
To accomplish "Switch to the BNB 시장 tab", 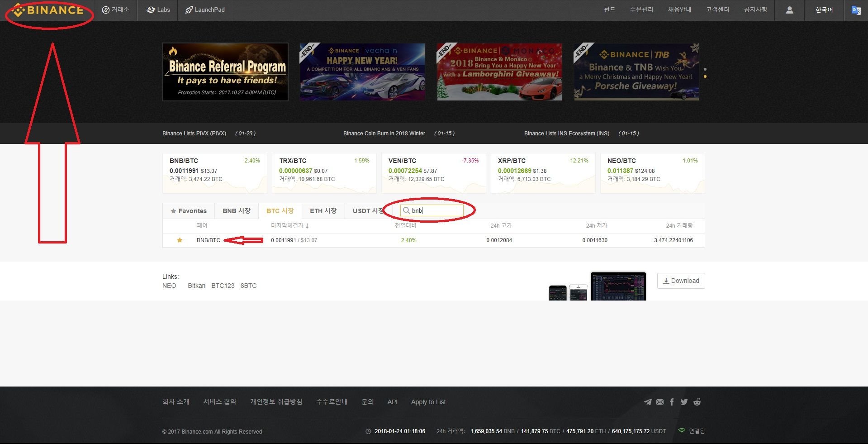I will pos(237,211).
